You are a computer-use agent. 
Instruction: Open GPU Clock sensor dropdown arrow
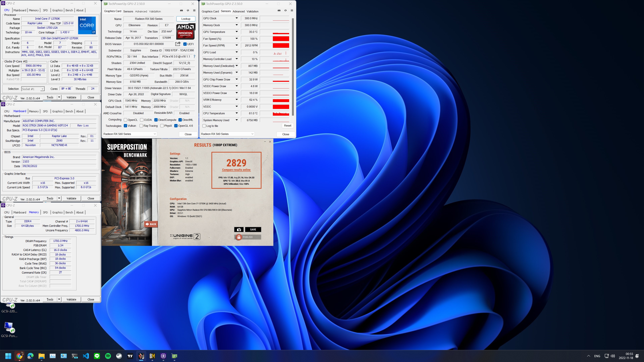(236, 18)
